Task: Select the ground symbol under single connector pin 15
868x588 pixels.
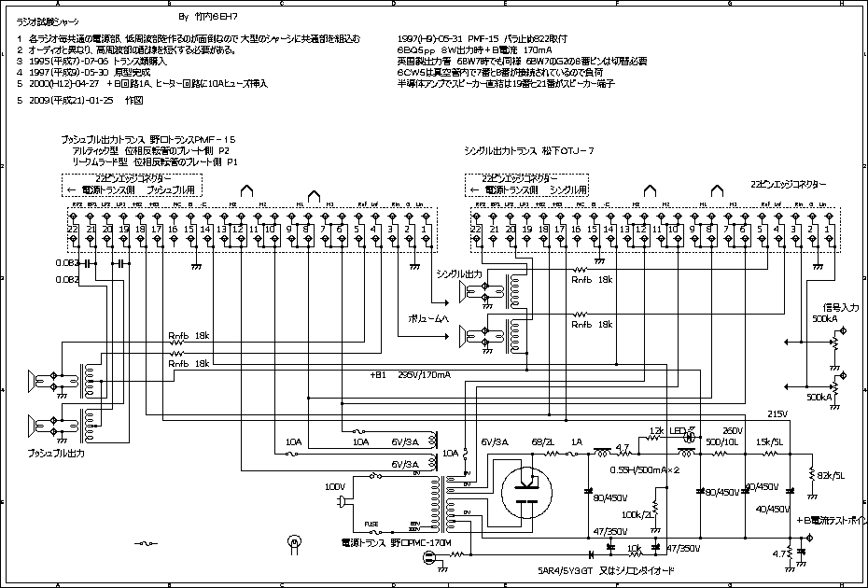Action: click(x=599, y=260)
